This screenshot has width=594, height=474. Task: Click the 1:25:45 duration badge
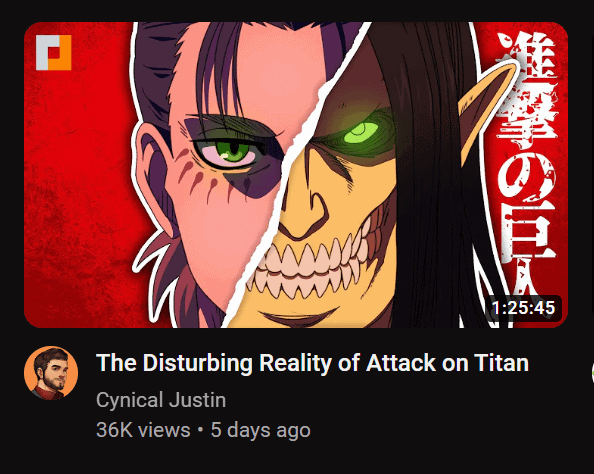(x=523, y=308)
